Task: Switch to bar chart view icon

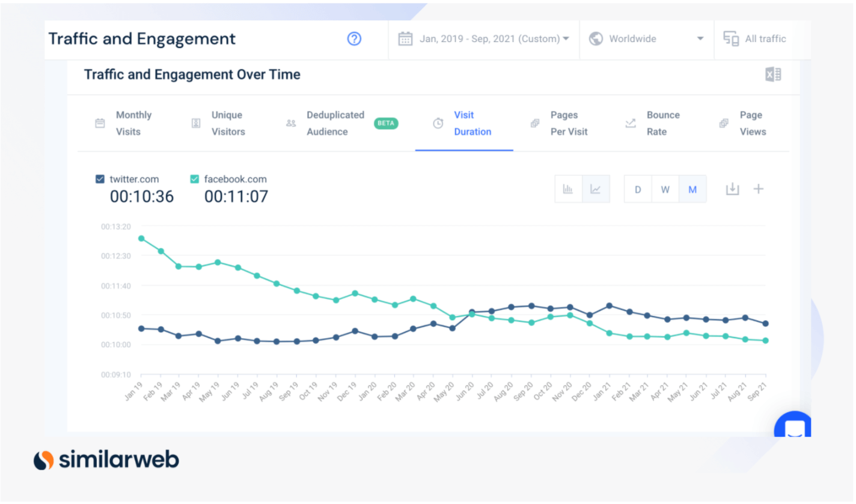Action: tap(568, 189)
